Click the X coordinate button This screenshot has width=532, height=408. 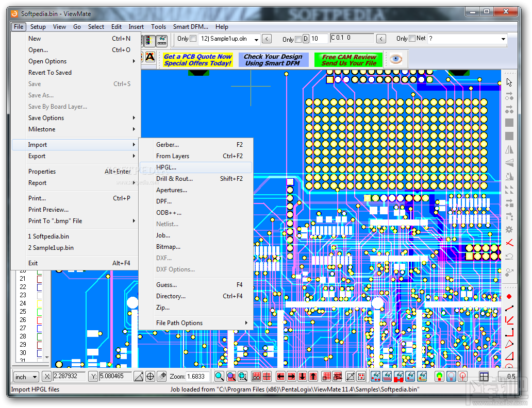pos(47,377)
